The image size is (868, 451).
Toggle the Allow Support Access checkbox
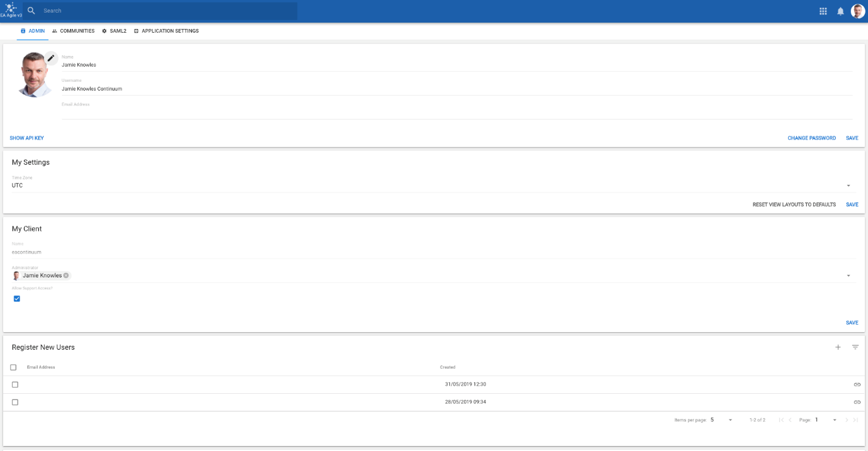click(17, 299)
